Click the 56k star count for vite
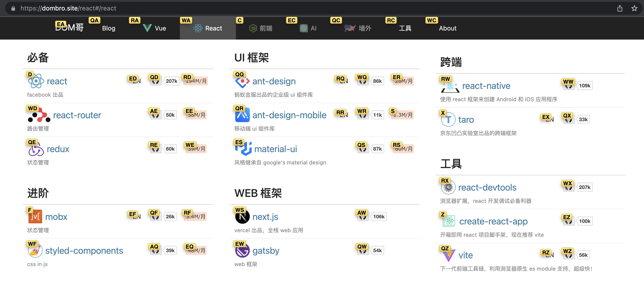The height and width of the screenshot is (297, 644). 583,255
